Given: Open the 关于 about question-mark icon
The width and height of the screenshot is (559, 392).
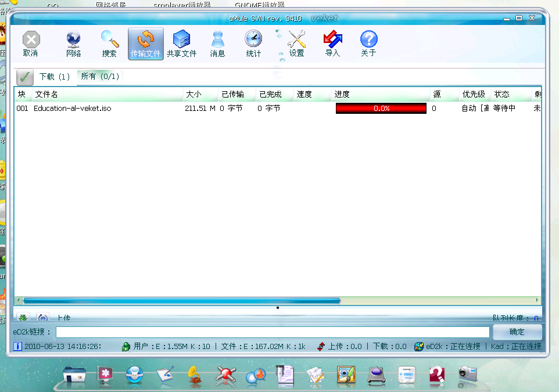Looking at the screenshot, I should (x=368, y=44).
